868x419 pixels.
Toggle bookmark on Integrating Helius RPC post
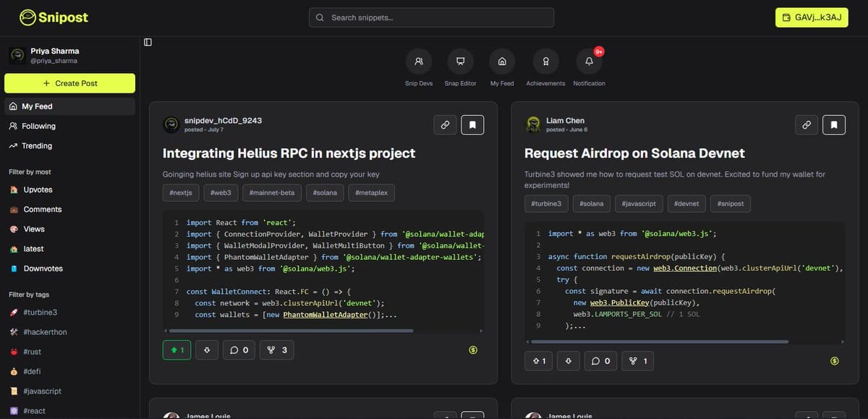pyautogui.click(x=472, y=125)
